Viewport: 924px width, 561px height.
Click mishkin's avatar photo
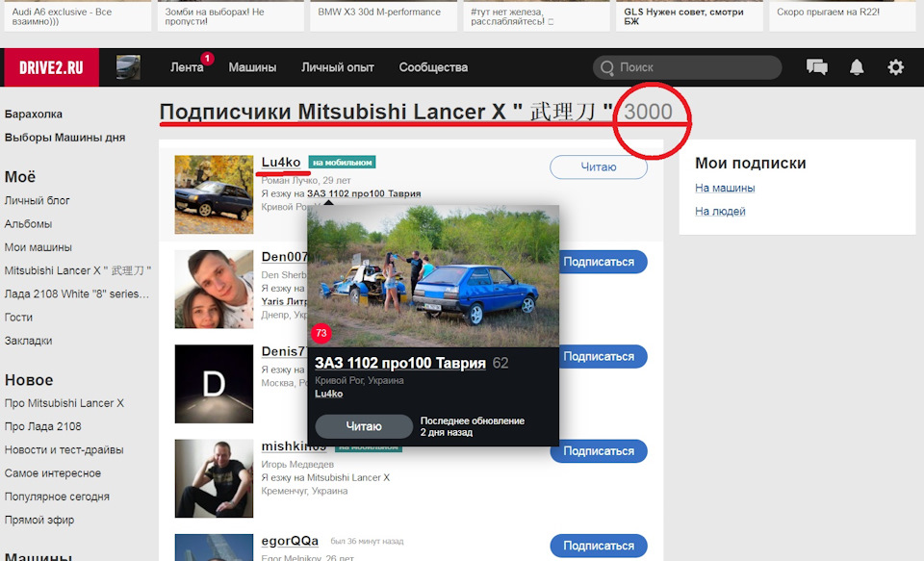point(214,478)
